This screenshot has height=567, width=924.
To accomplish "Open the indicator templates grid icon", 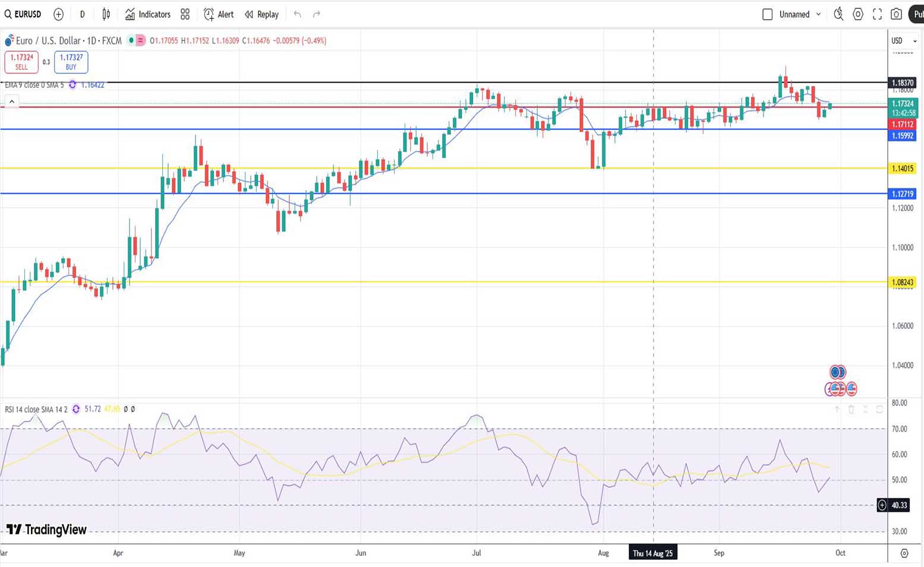I will pos(185,14).
